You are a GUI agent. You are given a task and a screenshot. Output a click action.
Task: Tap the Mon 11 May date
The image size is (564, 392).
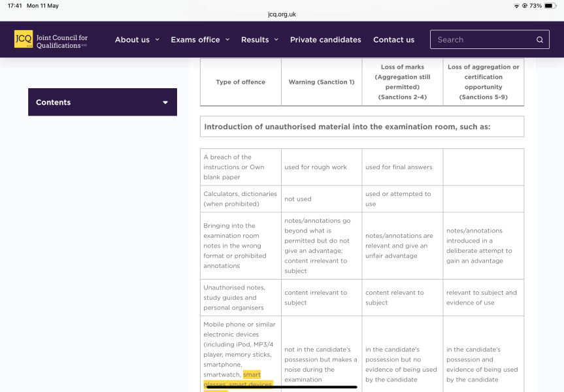[42, 6]
